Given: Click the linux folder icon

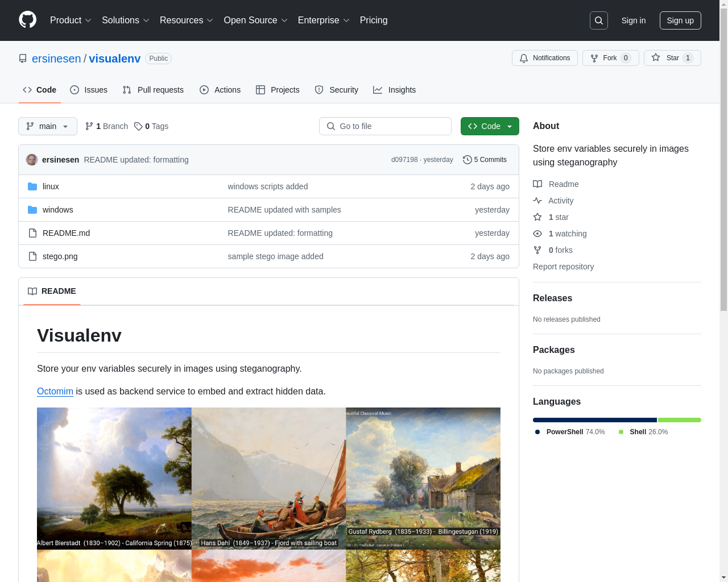Looking at the screenshot, I should click(32, 186).
